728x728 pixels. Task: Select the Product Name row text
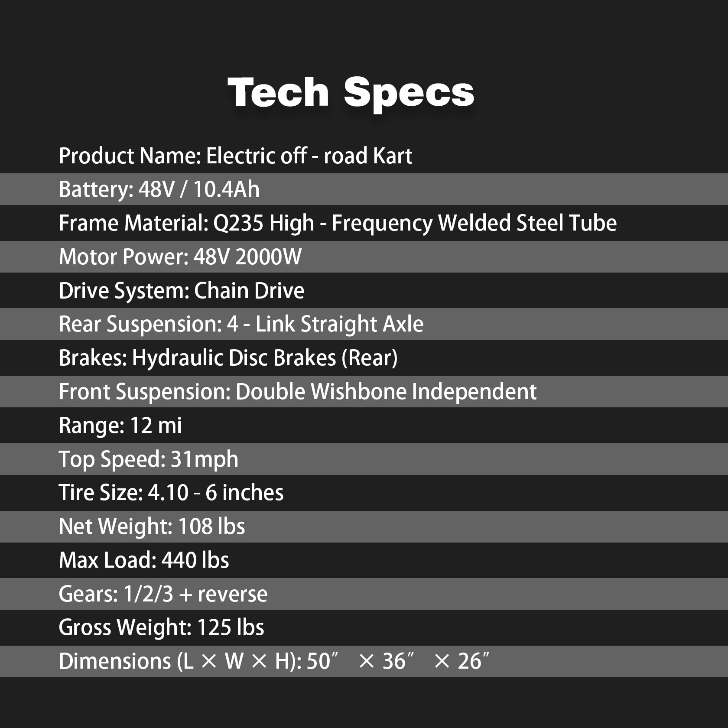point(235,156)
